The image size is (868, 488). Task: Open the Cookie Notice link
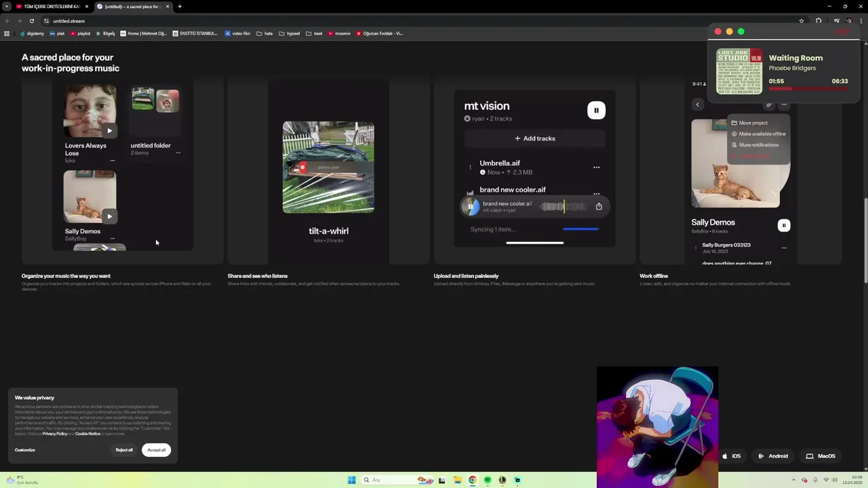click(87, 434)
